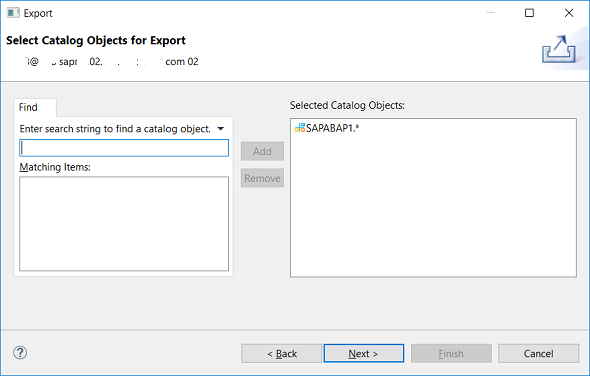590x376 pixels.
Task: Click the help question mark icon
Action: (20, 353)
